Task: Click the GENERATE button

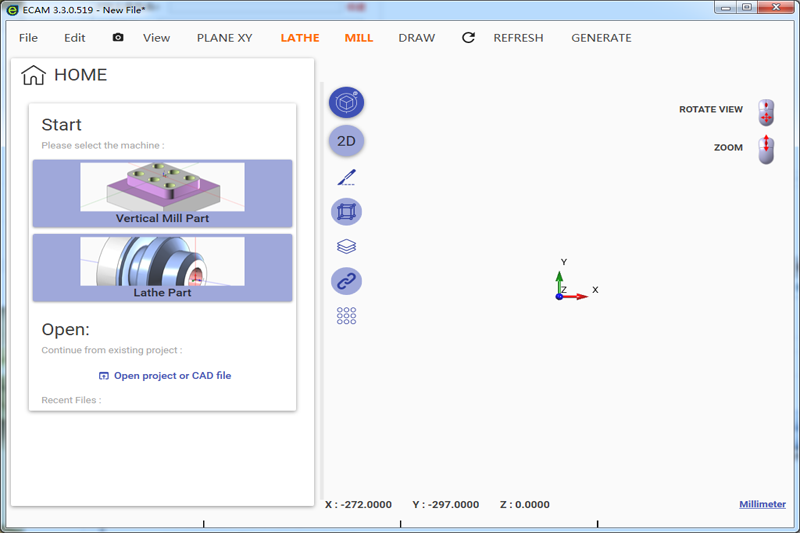Action: 601,38
